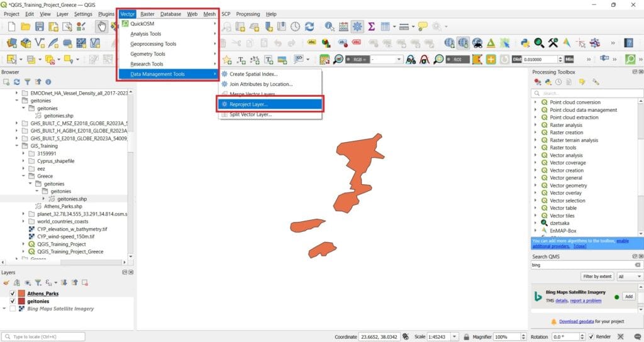
Task: Click the Help book icon in the toolbar
Action: pyautogui.click(x=628, y=43)
